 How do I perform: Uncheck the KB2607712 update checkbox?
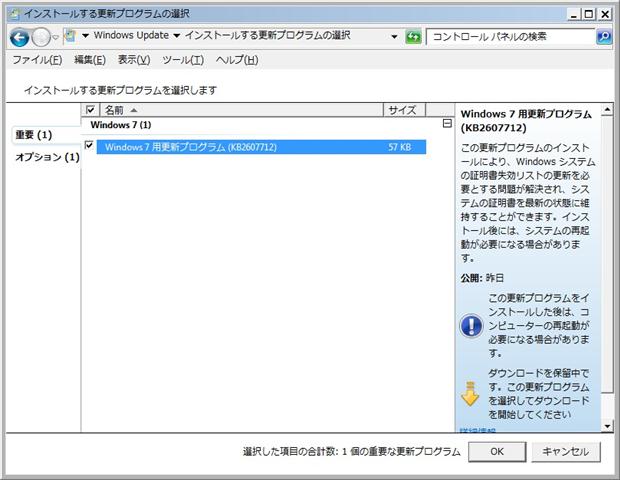(x=89, y=145)
